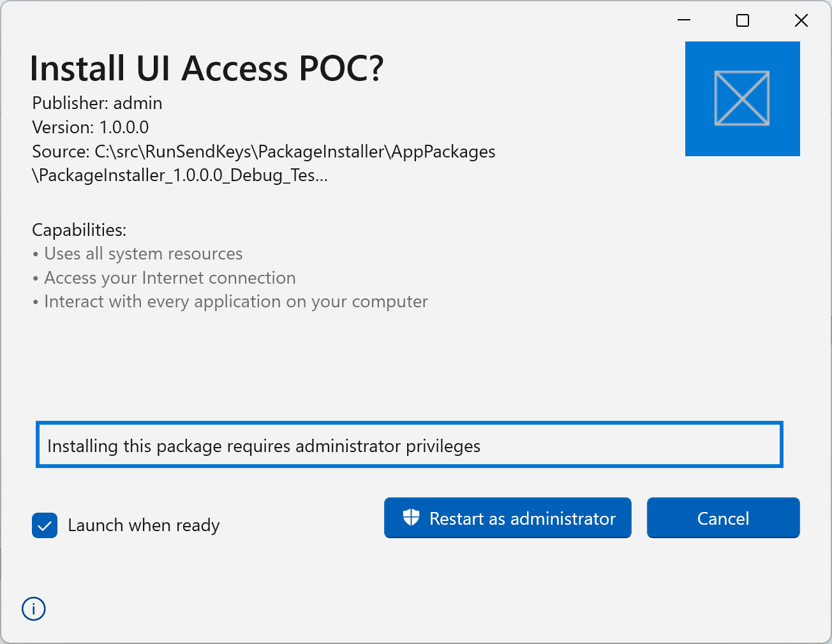Cancel the package installation

click(x=723, y=518)
